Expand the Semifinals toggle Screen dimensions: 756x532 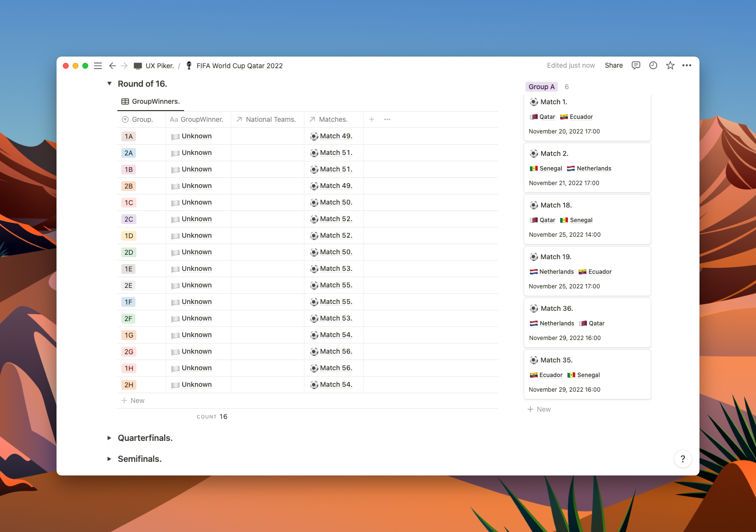(110, 459)
